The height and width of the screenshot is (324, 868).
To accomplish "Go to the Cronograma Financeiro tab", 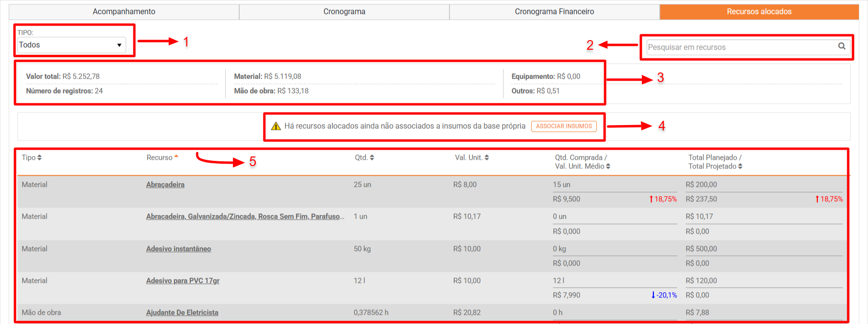I will (554, 12).
